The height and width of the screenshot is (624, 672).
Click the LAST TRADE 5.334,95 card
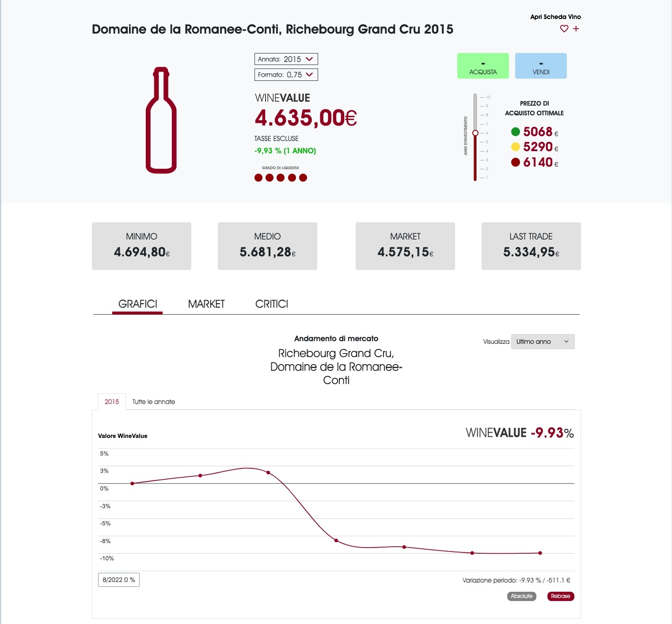[531, 246]
